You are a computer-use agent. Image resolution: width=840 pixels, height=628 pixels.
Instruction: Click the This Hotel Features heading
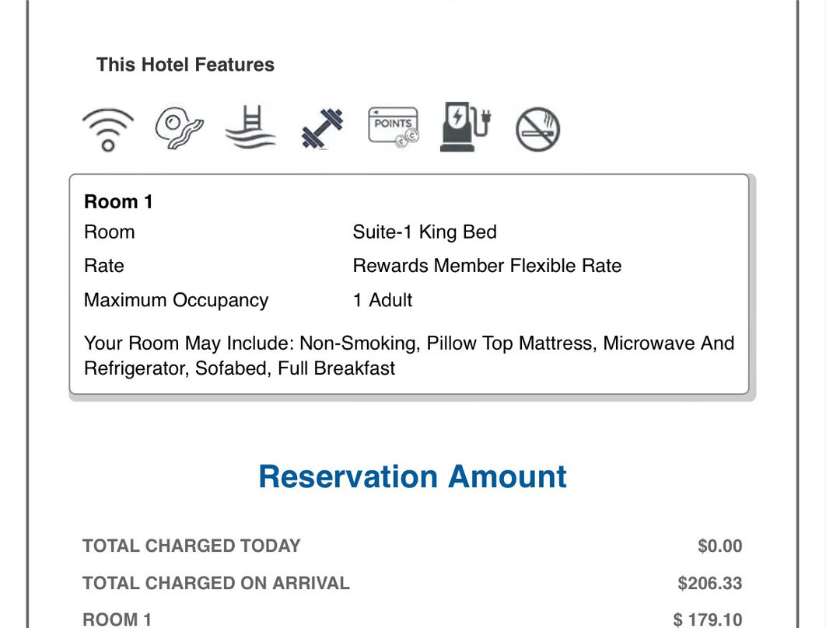click(185, 65)
